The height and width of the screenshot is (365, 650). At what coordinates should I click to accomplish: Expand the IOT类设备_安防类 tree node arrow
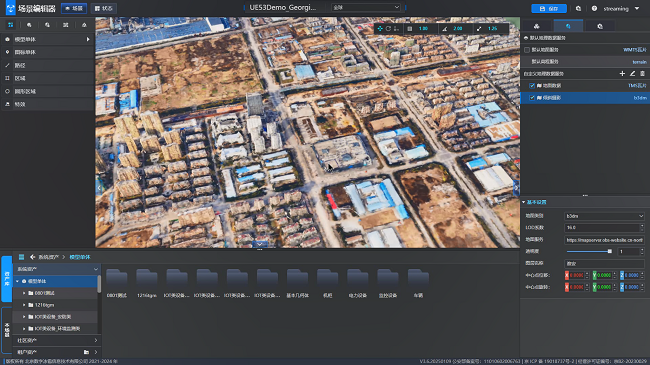(24, 317)
